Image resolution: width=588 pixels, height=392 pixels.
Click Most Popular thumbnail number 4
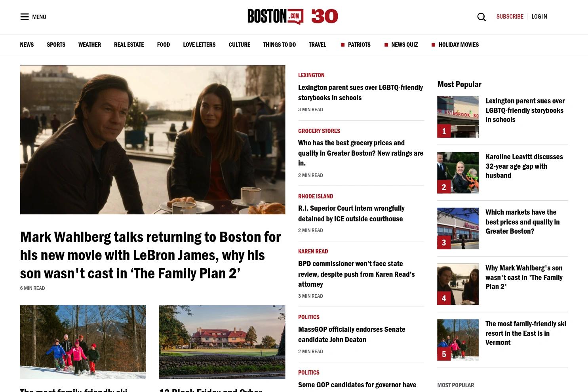[x=458, y=284]
